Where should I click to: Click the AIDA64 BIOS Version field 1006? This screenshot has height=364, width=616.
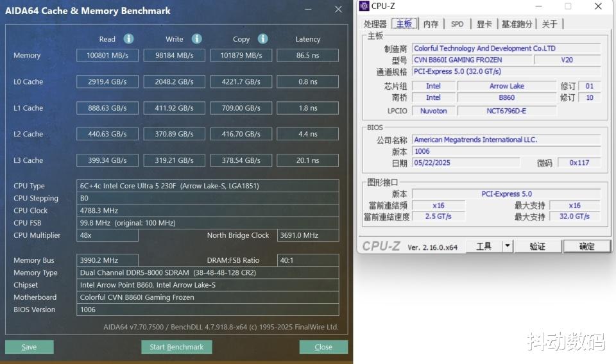coord(207,310)
